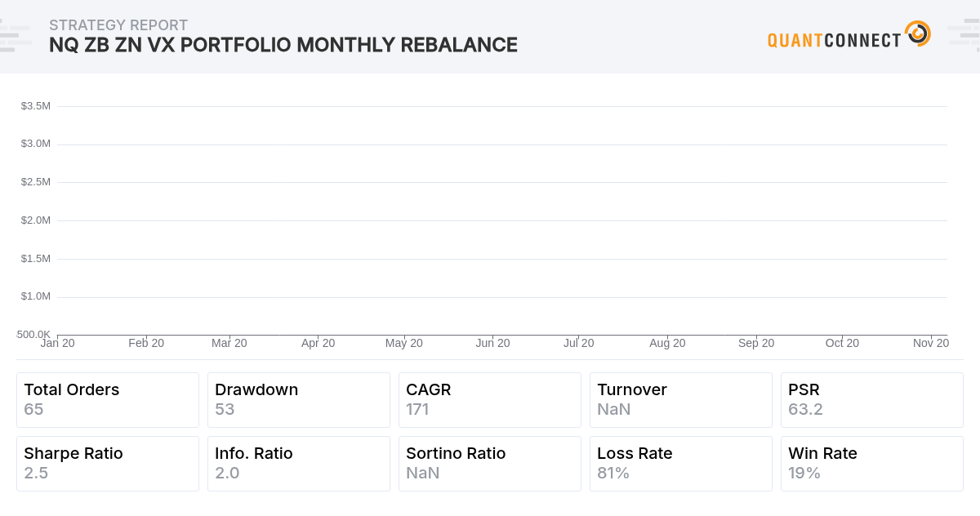Click the Nov 20 x-axis label

tap(931, 343)
